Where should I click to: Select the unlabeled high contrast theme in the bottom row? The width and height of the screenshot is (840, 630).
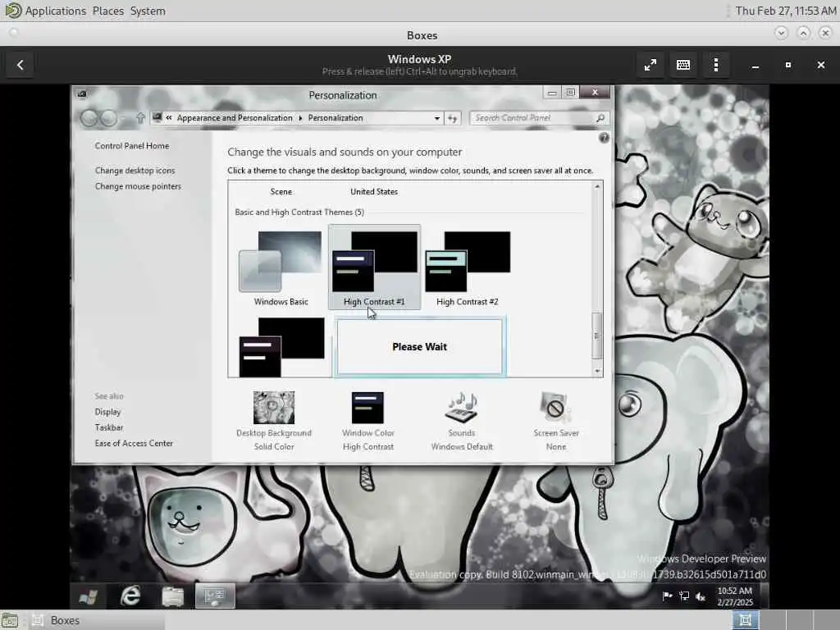281,347
